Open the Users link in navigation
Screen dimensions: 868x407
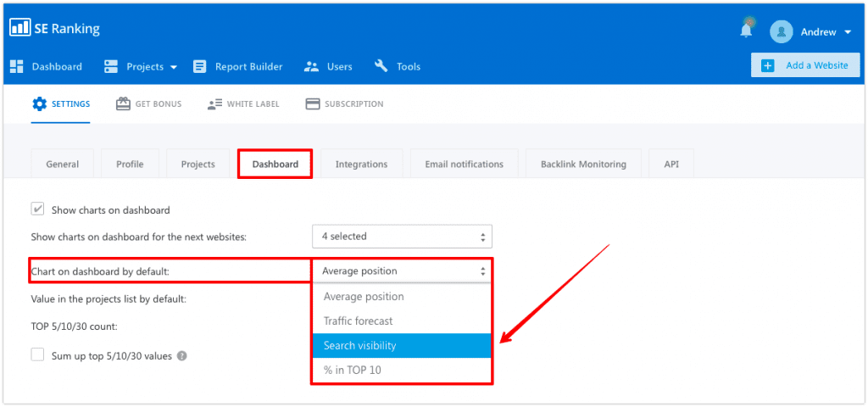tap(339, 66)
